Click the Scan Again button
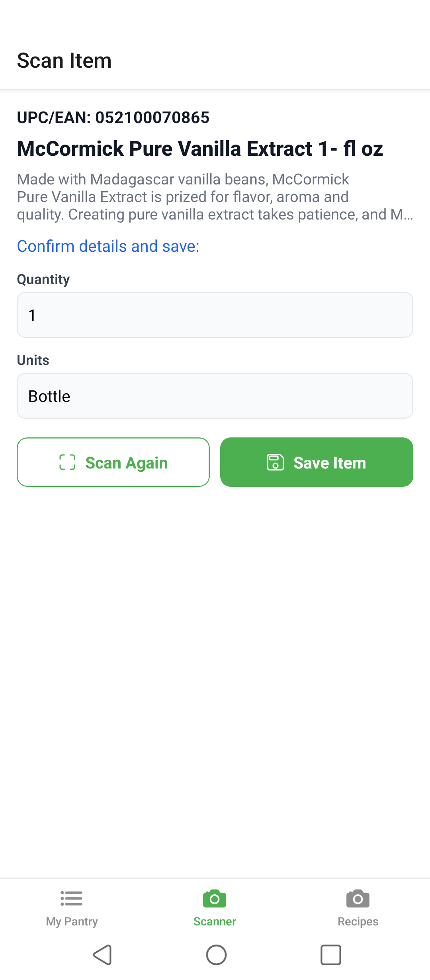Viewport: 430px width, 980px height. coord(113,462)
